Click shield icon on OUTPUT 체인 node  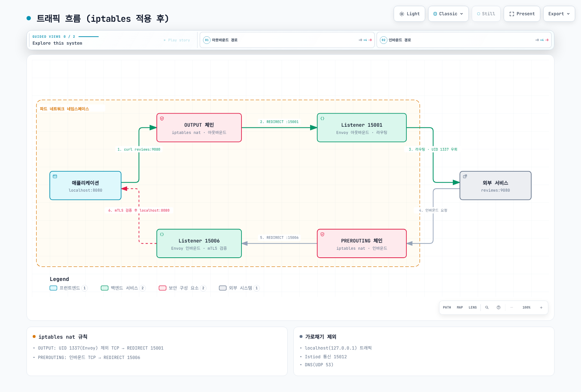click(x=162, y=119)
